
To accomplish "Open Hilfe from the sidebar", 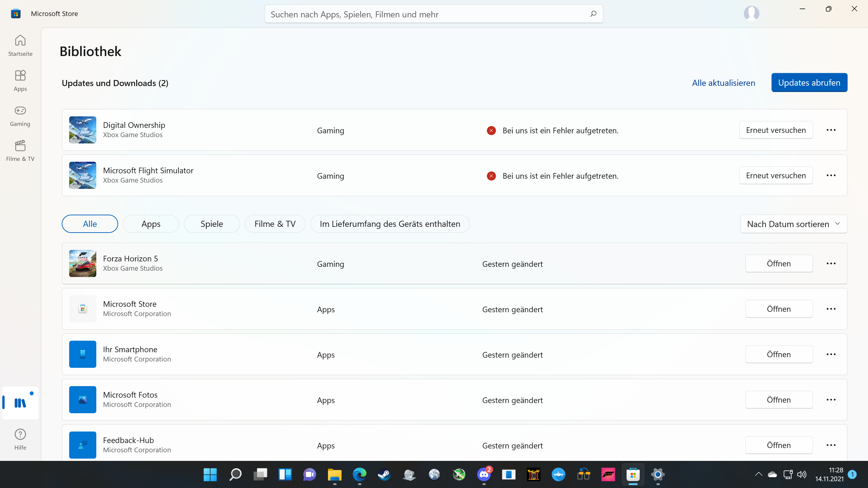I will click(x=20, y=439).
